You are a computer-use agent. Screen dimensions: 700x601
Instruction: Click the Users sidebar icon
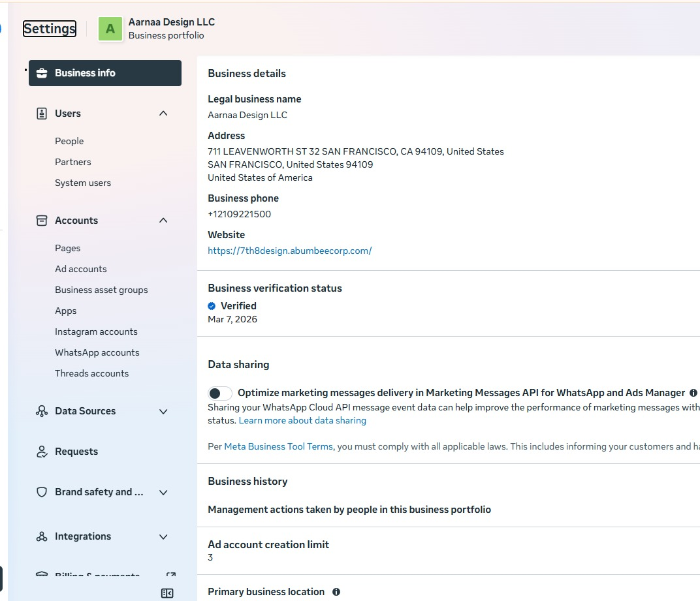tap(42, 114)
